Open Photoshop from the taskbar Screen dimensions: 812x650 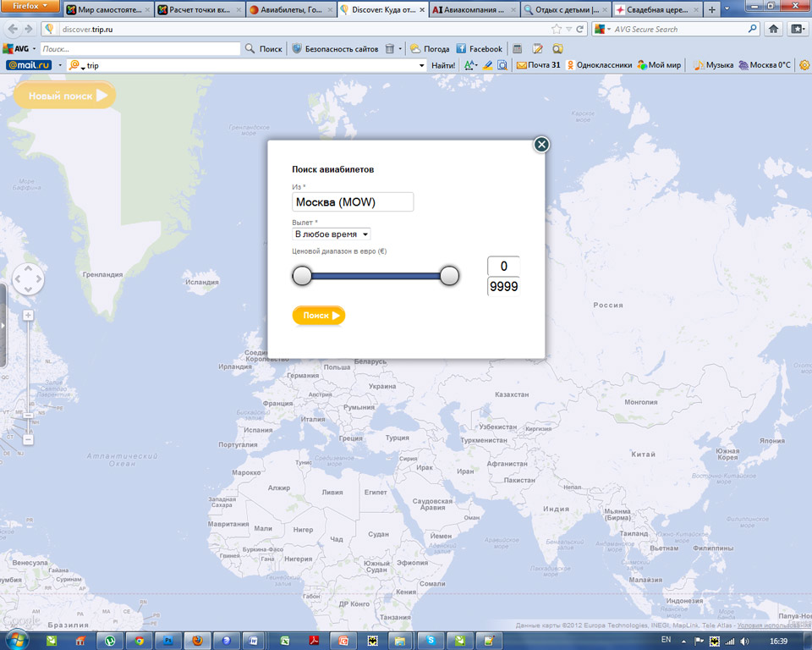click(167, 641)
